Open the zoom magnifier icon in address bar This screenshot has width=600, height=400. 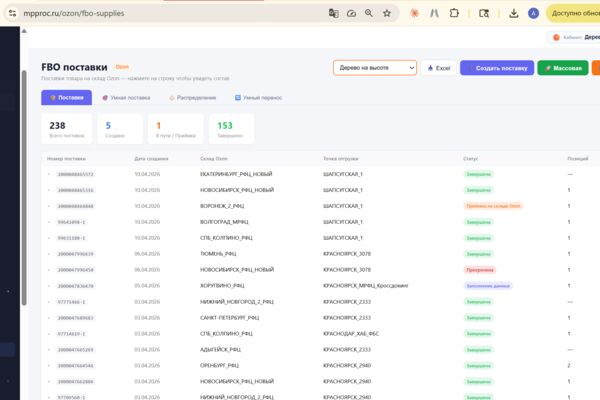coord(369,13)
